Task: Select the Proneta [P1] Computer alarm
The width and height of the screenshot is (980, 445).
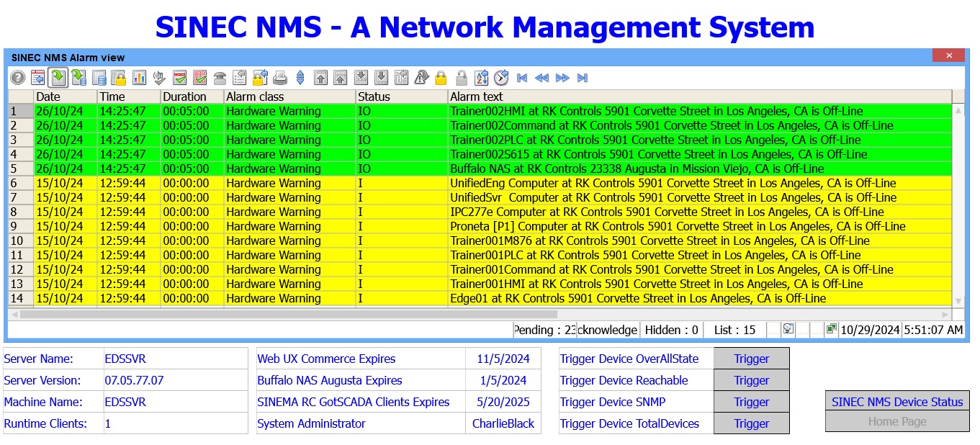Action: 480,226
